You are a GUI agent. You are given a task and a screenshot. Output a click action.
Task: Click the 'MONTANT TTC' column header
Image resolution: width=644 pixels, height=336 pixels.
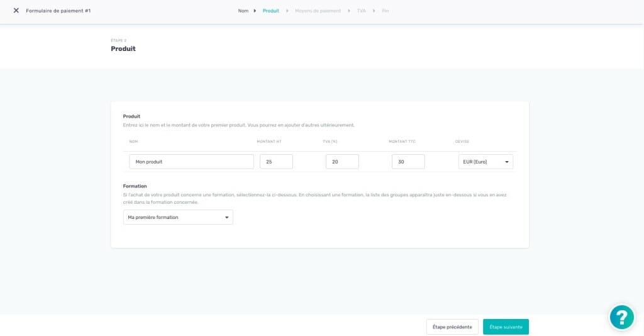[x=402, y=142]
